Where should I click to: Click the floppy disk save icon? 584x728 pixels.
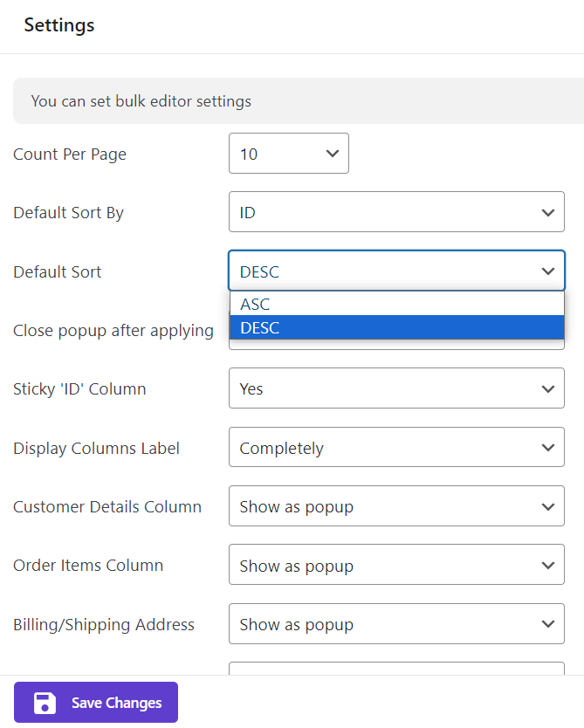tap(45, 703)
